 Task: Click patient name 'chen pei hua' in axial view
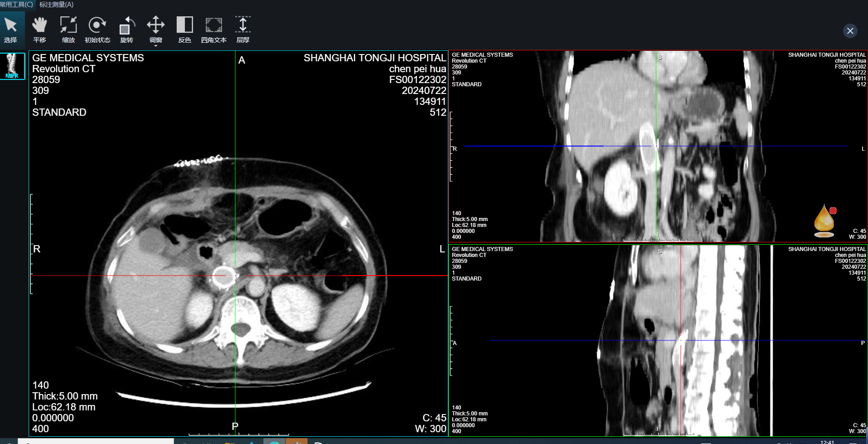point(417,69)
